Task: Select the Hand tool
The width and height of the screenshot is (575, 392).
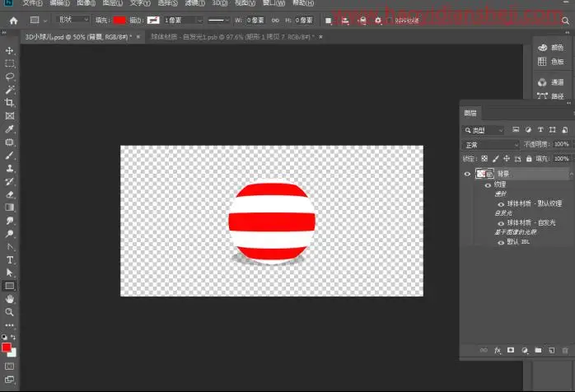Action: [10, 299]
